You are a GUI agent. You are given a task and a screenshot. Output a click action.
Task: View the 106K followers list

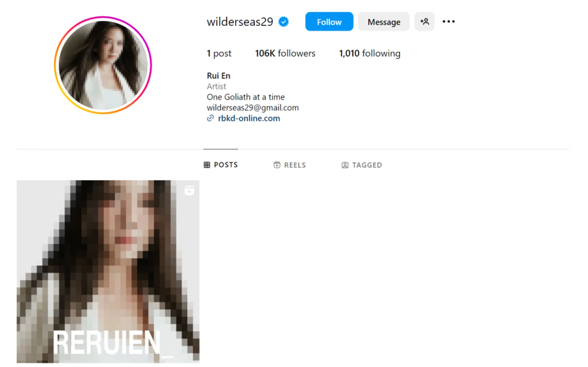point(285,53)
